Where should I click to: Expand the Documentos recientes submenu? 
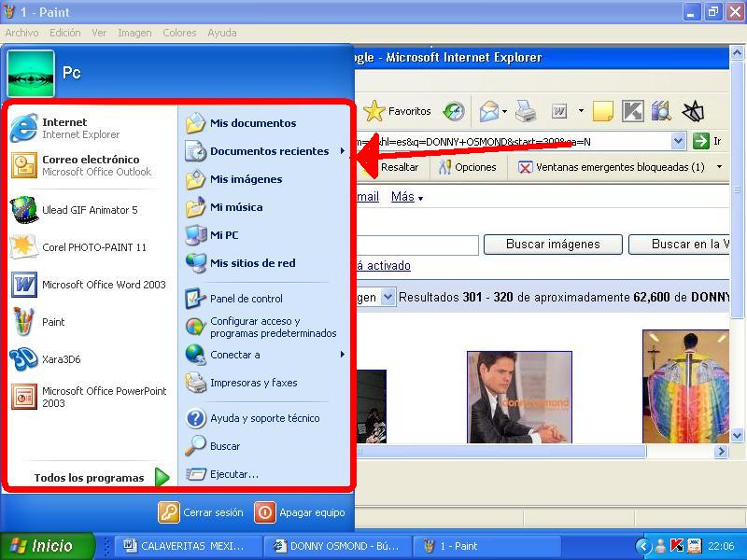(343, 151)
